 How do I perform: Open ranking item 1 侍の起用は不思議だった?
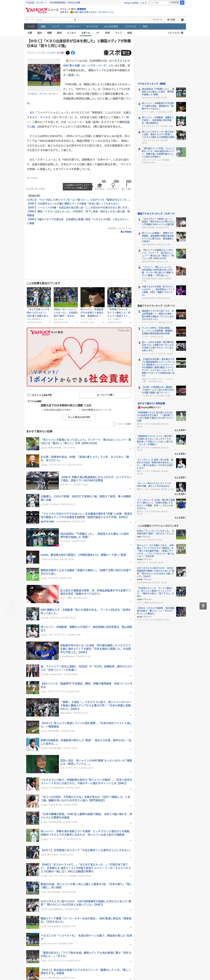point(158,92)
